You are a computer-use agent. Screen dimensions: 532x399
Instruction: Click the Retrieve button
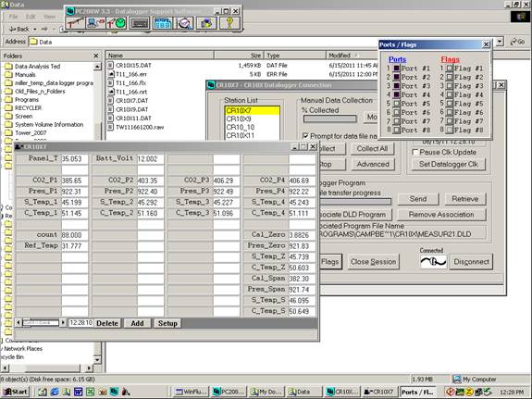coord(464,199)
